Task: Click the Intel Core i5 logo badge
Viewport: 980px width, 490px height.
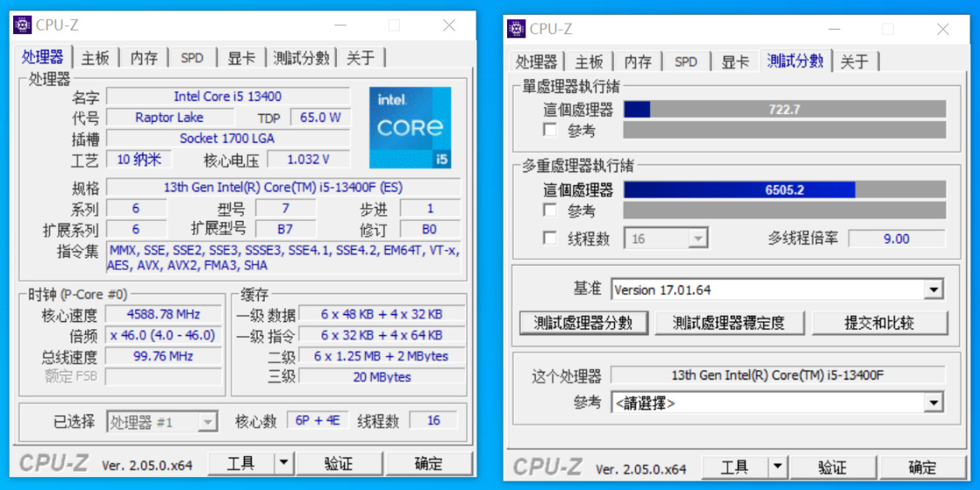Action: point(410,127)
